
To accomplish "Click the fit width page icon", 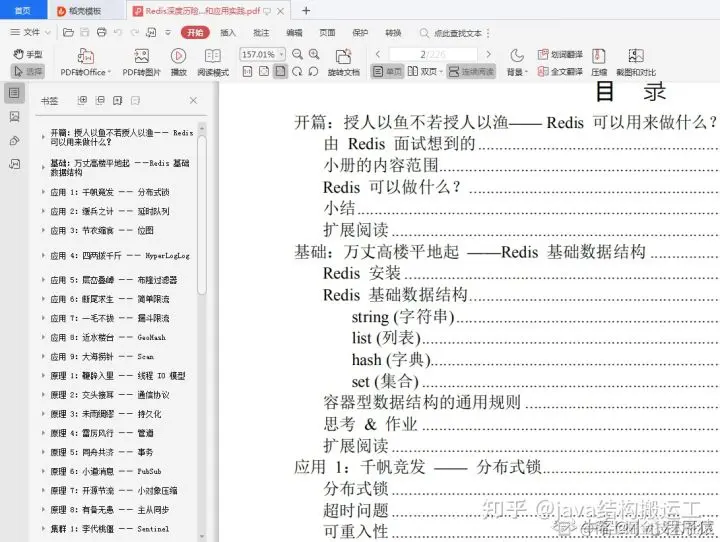I will click(264, 72).
